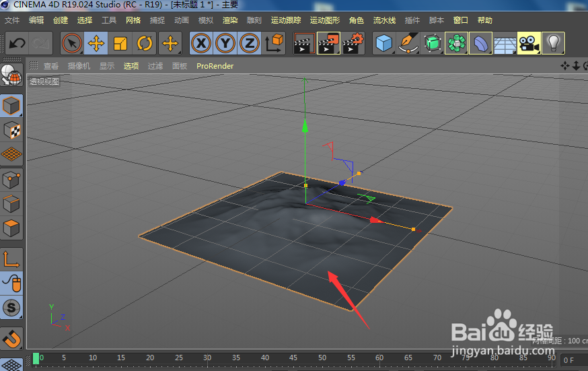Click the greyed Redo arrow icon
The height and width of the screenshot is (371, 588).
[41, 44]
